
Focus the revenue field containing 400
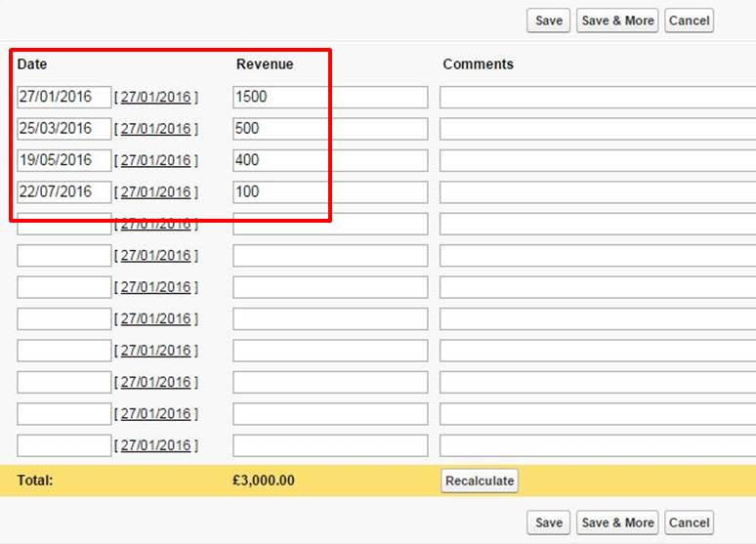click(x=330, y=160)
